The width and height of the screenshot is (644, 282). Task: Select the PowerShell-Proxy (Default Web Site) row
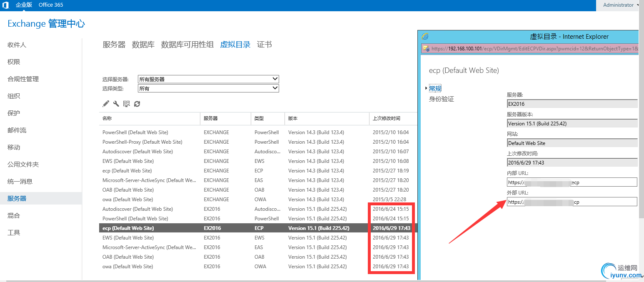(258, 142)
